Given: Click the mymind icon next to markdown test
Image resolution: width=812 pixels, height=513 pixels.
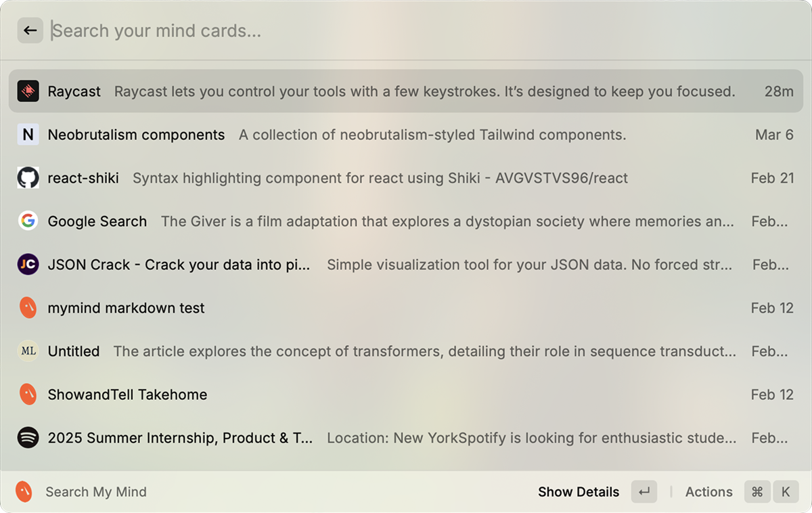Looking at the screenshot, I should tap(28, 307).
